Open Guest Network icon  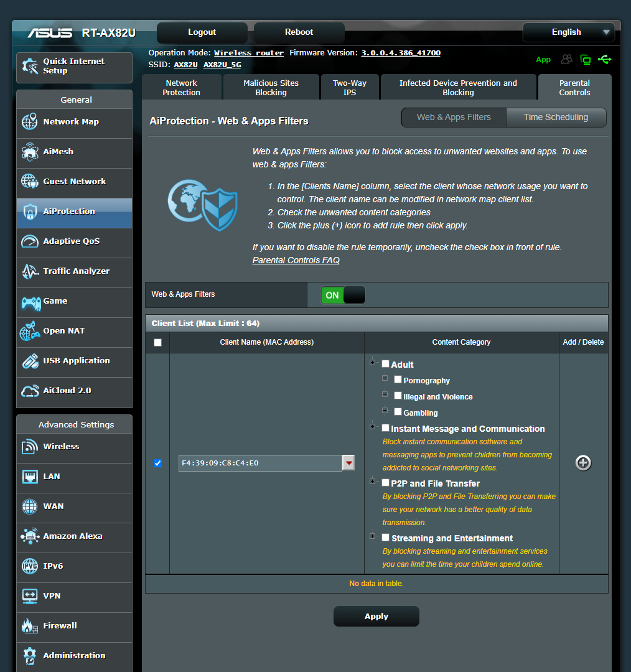coord(30,181)
